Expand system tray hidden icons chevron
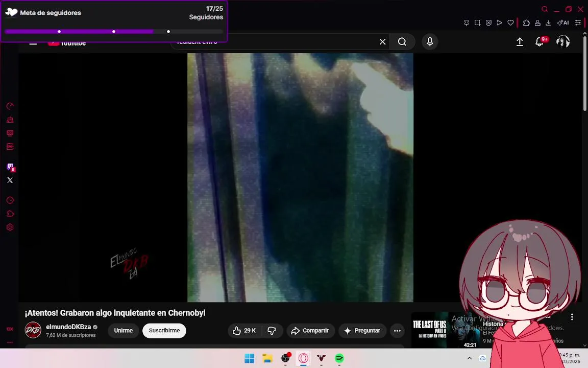588x368 pixels. (470, 358)
